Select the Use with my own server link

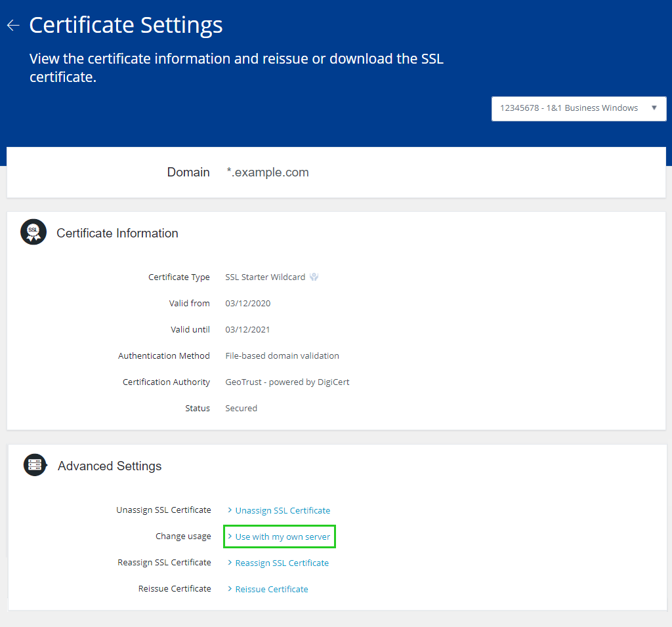coord(282,536)
